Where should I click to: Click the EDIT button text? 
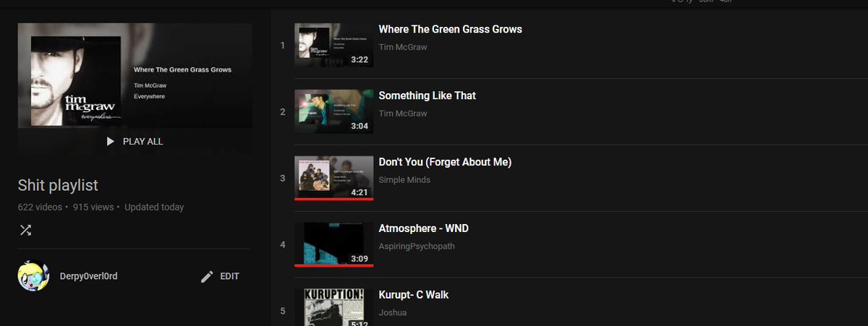[229, 276]
